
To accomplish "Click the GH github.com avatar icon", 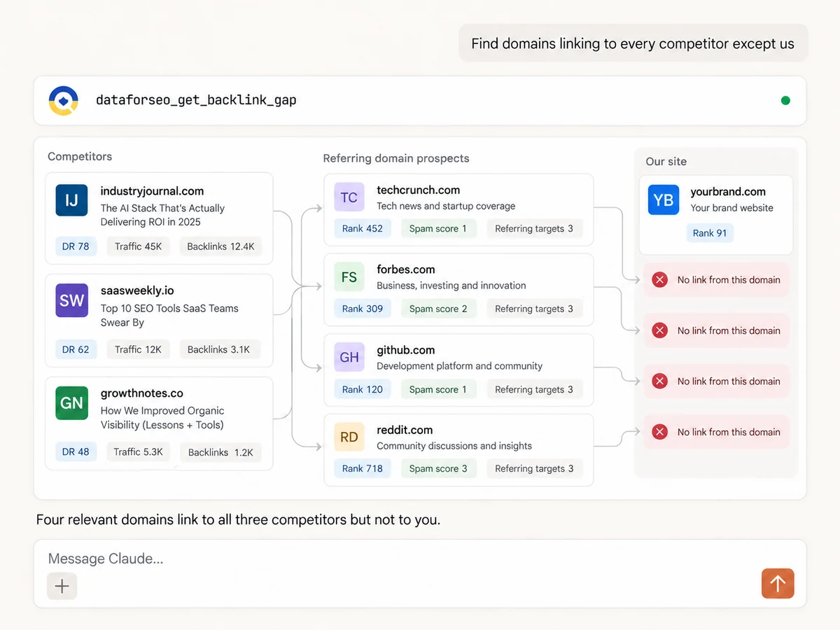I will pos(349,358).
